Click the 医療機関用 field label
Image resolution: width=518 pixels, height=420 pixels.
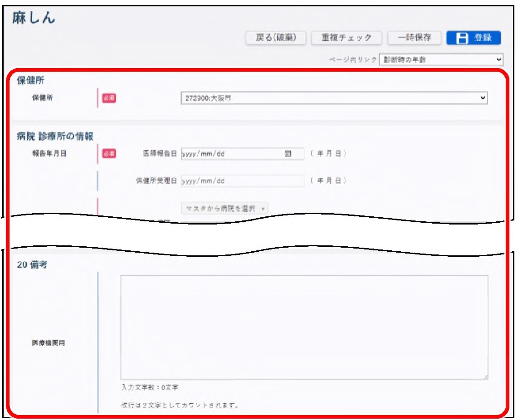coord(48,343)
